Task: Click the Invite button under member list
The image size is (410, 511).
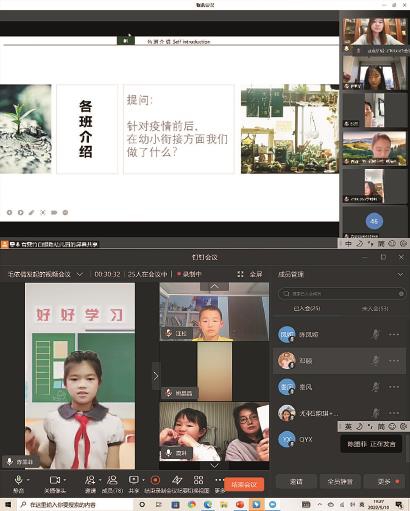Action: click(296, 482)
